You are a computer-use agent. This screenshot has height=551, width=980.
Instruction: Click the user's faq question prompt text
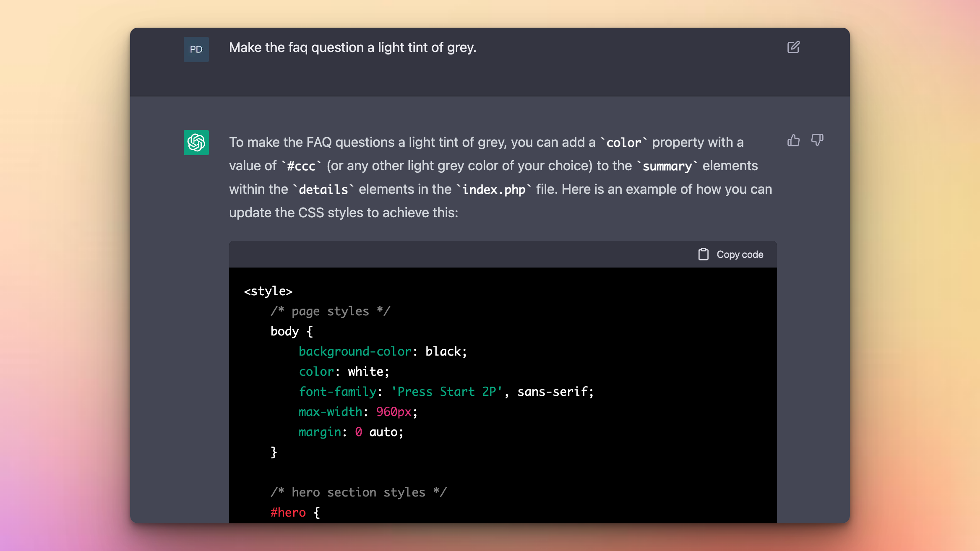pos(352,47)
